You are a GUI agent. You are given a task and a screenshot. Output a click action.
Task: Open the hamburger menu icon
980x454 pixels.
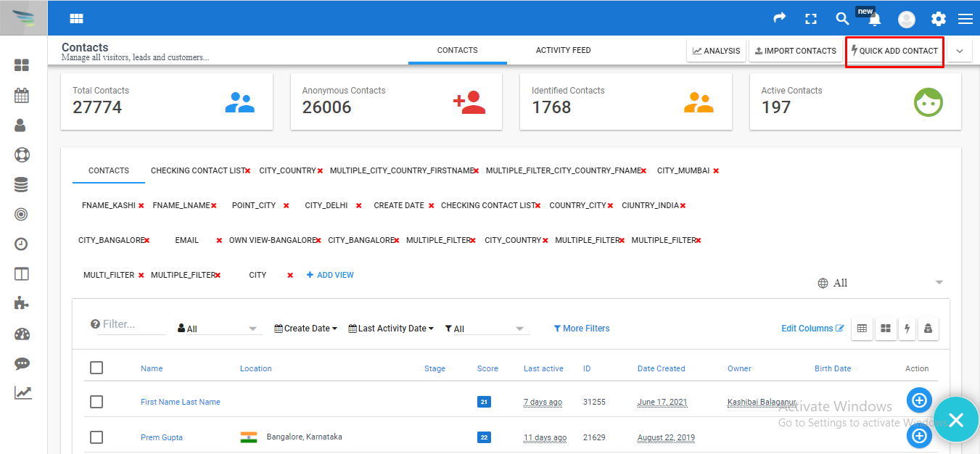click(x=965, y=19)
